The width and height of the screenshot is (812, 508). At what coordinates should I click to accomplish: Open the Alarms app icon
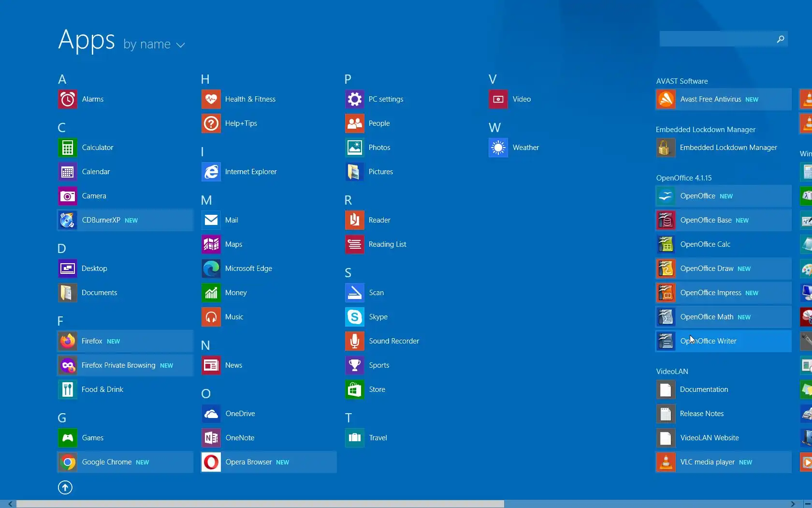(x=68, y=99)
